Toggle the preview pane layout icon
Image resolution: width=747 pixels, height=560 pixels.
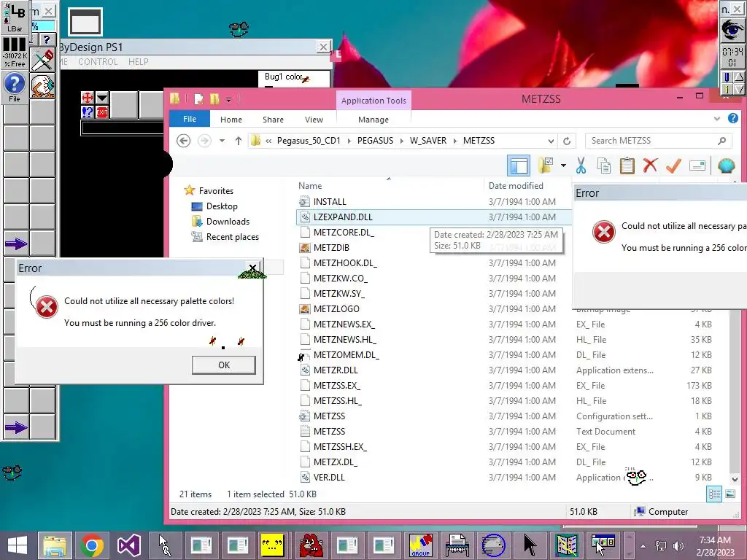[x=519, y=166]
